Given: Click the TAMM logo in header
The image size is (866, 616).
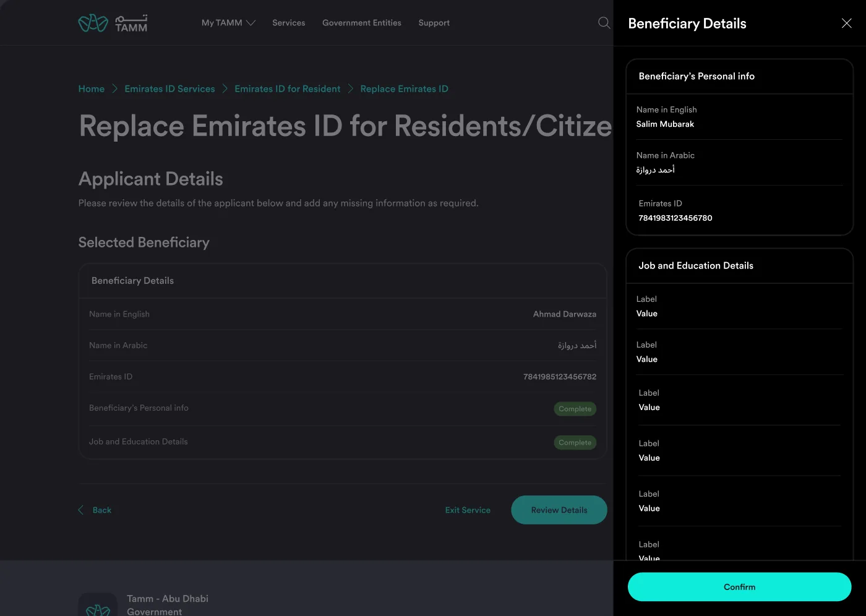Looking at the screenshot, I should pyautogui.click(x=113, y=23).
